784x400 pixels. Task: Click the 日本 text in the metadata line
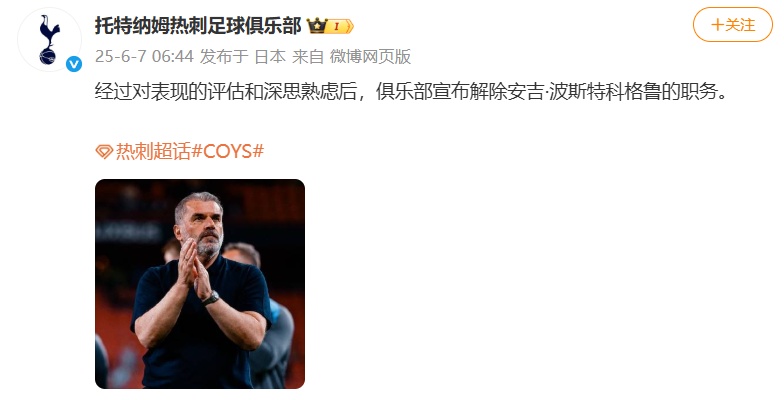pos(270,56)
